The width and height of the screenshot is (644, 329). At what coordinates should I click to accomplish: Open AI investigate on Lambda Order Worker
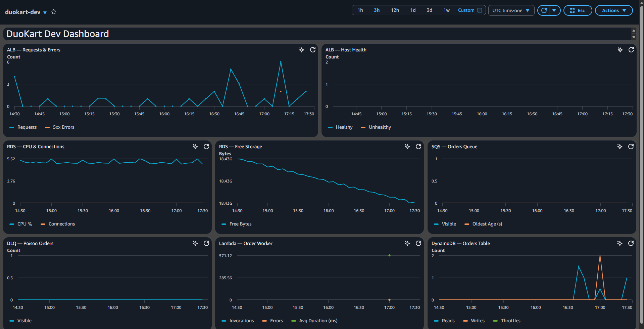click(x=407, y=243)
